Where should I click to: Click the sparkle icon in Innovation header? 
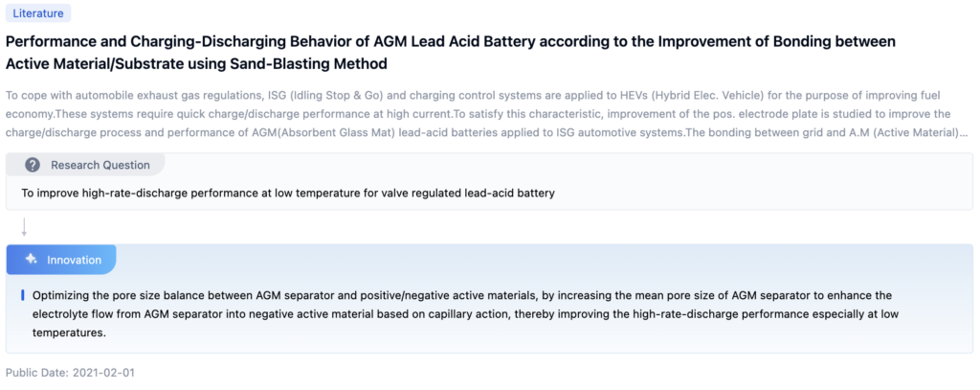(32, 260)
